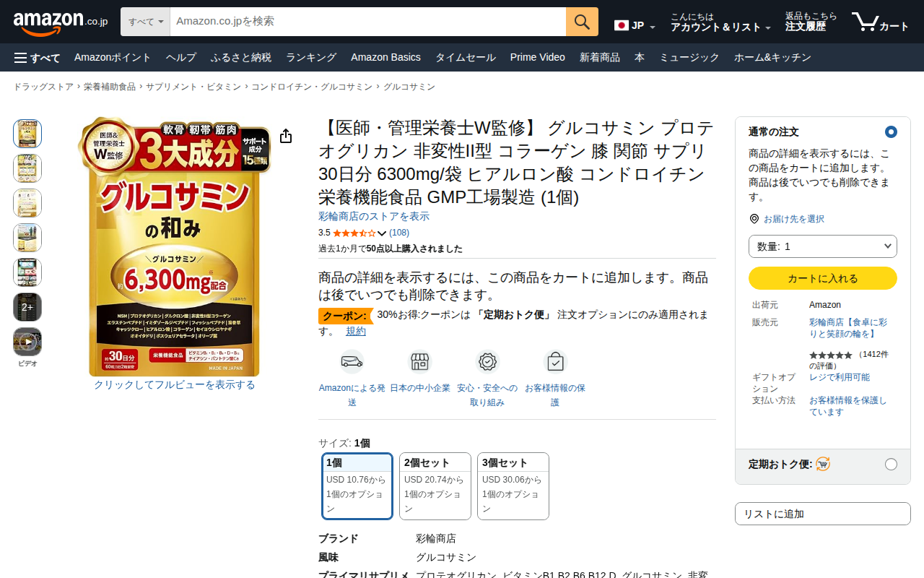
Task: Open the 2+ more images thumbnail
Action: pos(27,307)
